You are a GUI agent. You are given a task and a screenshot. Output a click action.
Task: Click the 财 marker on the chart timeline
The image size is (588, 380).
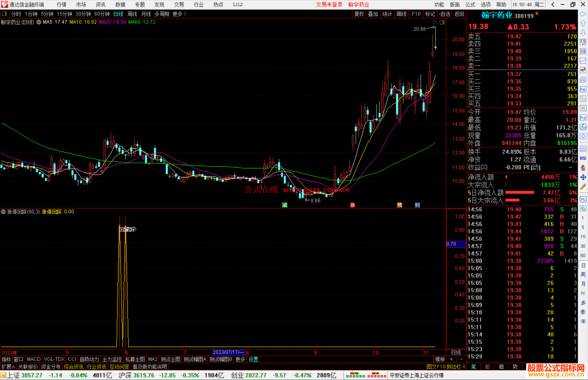(417, 205)
